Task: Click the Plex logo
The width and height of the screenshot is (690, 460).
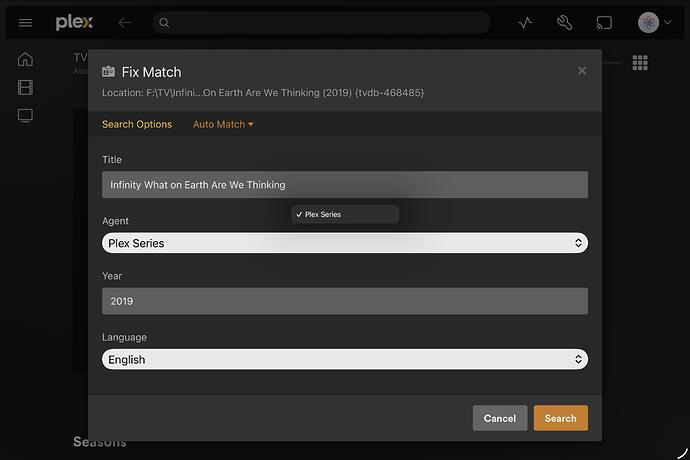Action: click(x=74, y=22)
